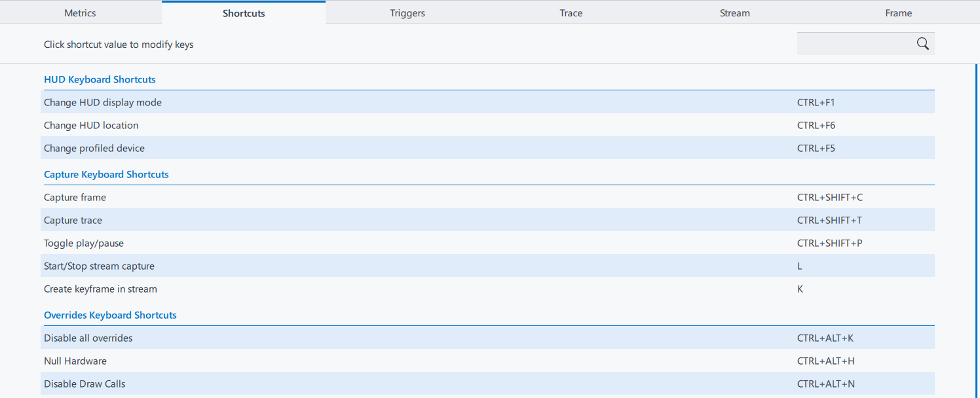Image resolution: width=980 pixels, height=398 pixels.
Task: Change the K keyframe key
Action: coord(800,289)
